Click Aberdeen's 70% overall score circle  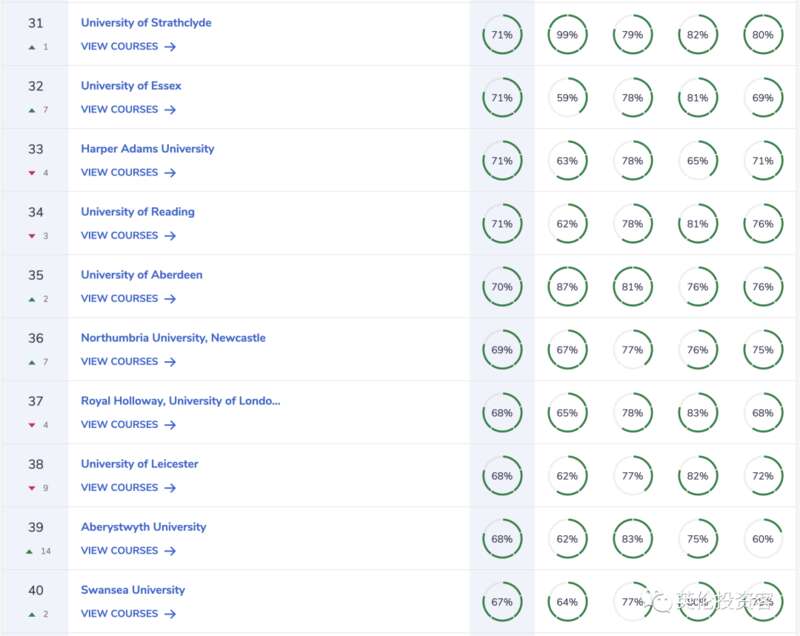point(502,287)
